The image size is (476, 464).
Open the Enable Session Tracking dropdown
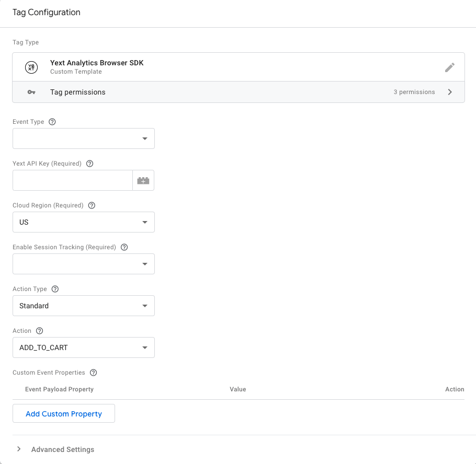pos(84,264)
